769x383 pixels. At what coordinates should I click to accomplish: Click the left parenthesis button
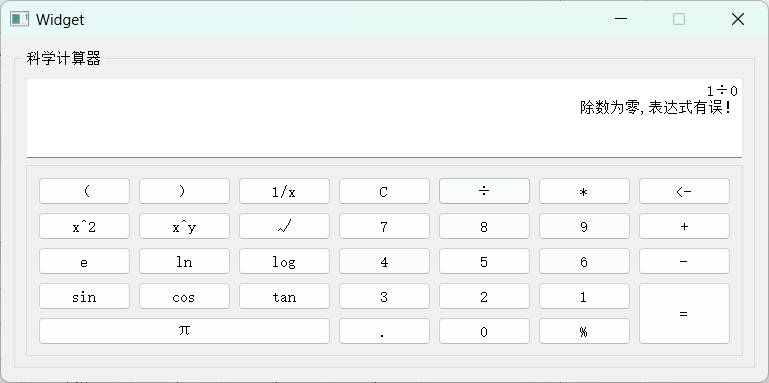click(x=84, y=191)
